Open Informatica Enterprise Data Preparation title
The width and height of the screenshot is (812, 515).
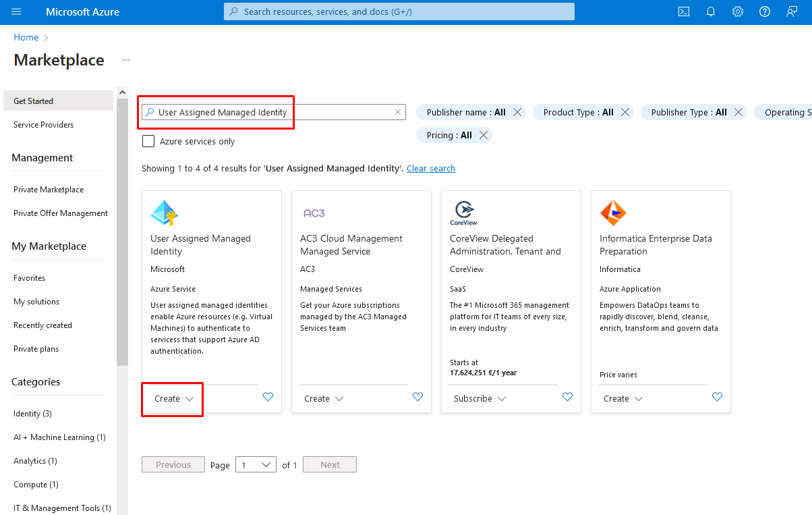tap(656, 244)
